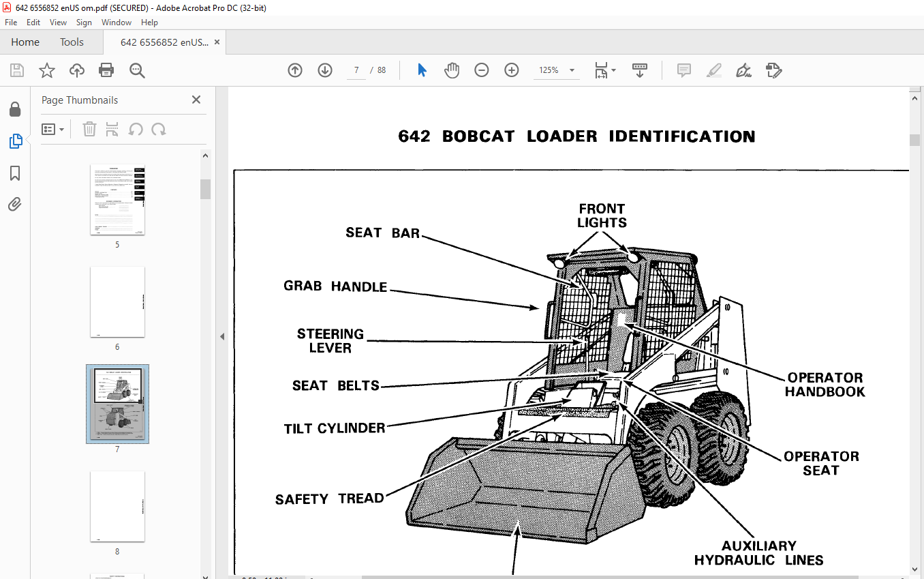Click the read mode keyboard icon

(640, 70)
